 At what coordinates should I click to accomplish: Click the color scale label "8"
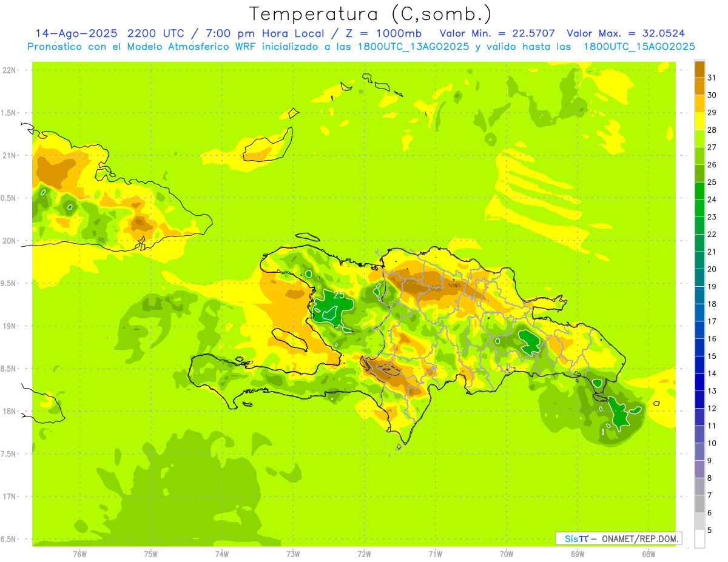point(710,478)
